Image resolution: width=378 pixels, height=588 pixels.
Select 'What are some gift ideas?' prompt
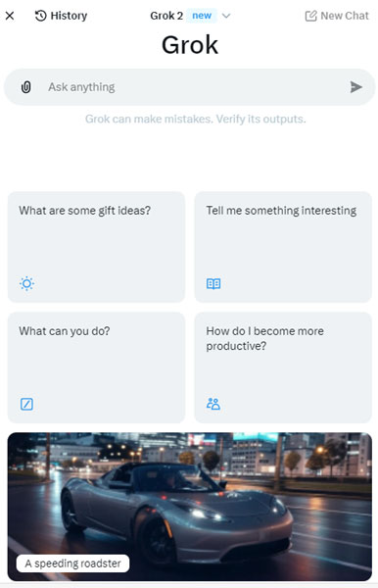click(x=96, y=247)
